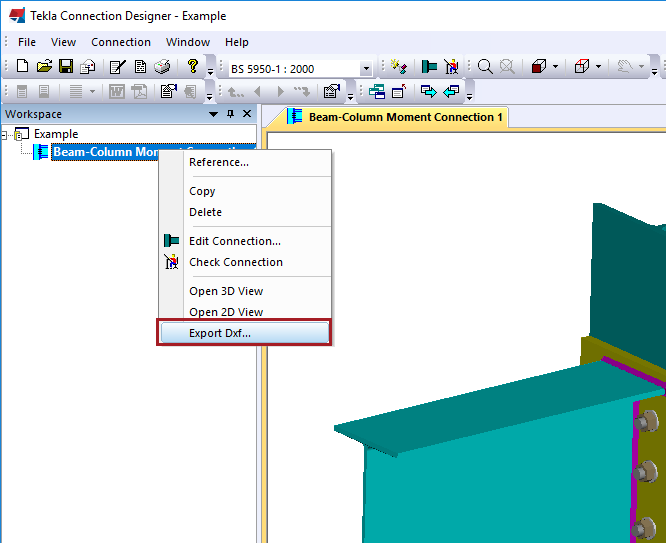Open the report document icon
This screenshot has width=666, height=543.
click(140, 67)
